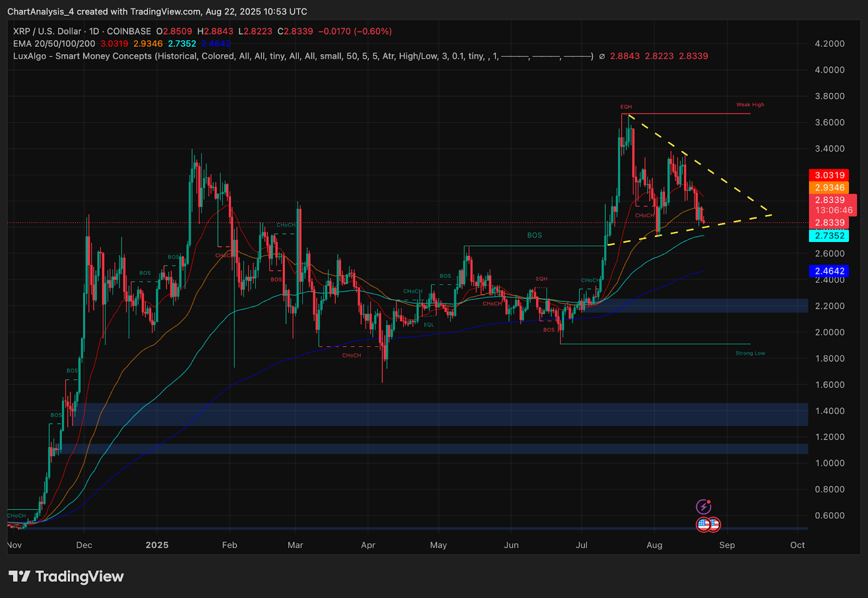Open the EMA 20/50/100/200 indicator legend
868x598 pixels.
coord(54,43)
